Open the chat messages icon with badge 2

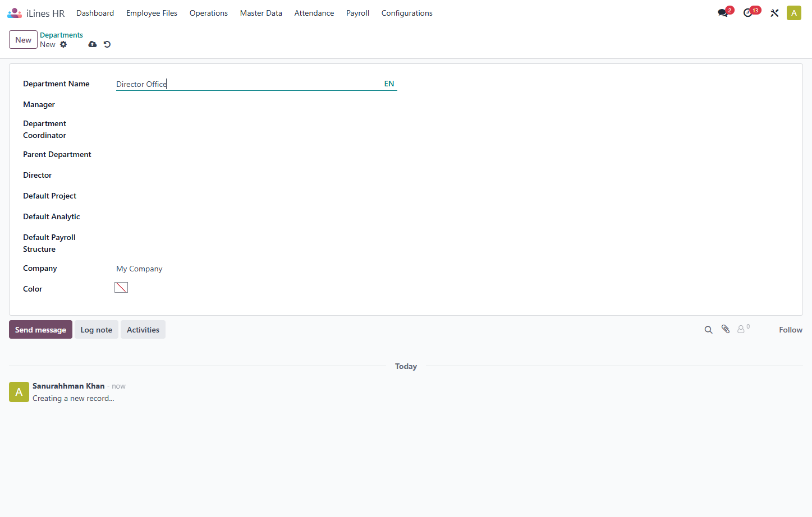[x=723, y=13]
